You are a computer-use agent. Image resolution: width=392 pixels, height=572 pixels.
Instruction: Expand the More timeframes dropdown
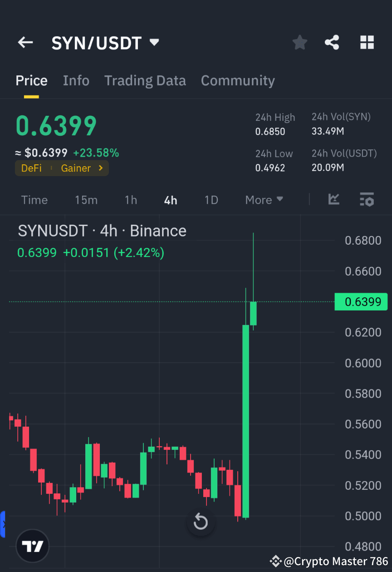264,200
